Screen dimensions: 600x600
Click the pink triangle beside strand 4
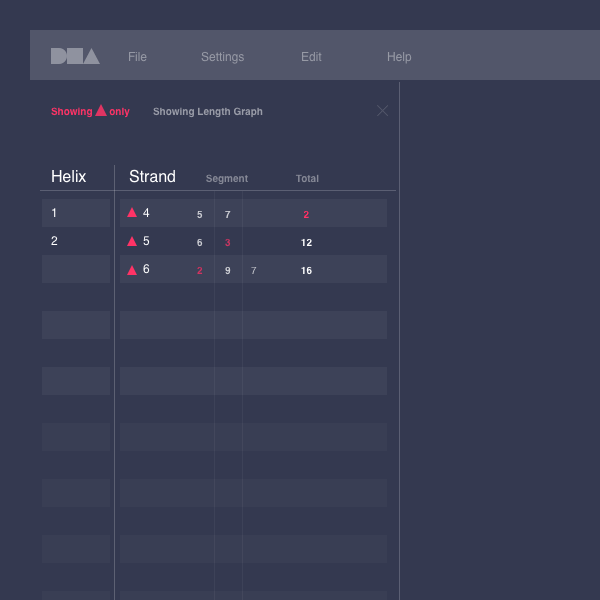pyautogui.click(x=132, y=213)
